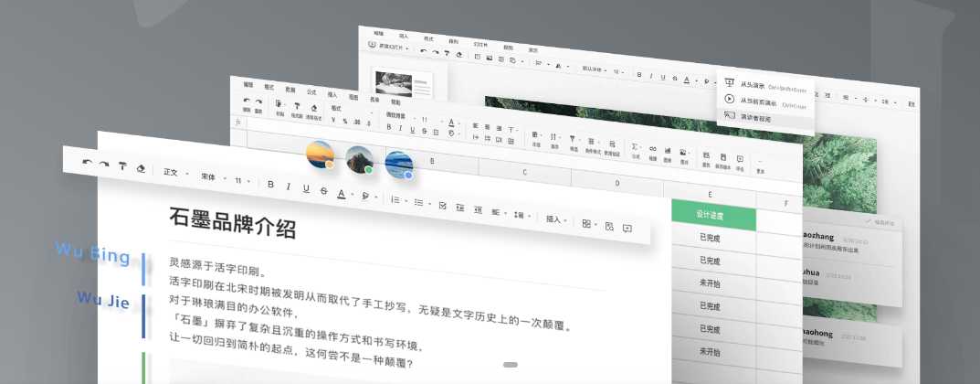
Task: Click the currency ¥ format icon in spreadsheet
Action: coord(333,120)
